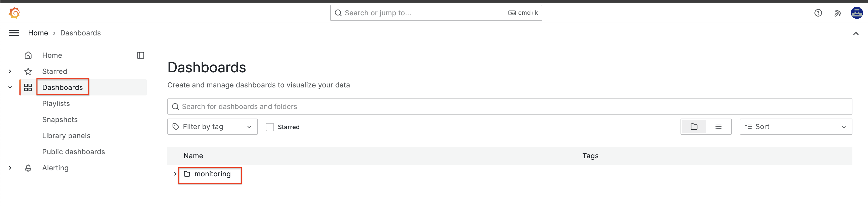This screenshot has height=207, width=868.
Task: Open the help question mark icon
Action: click(818, 13)
